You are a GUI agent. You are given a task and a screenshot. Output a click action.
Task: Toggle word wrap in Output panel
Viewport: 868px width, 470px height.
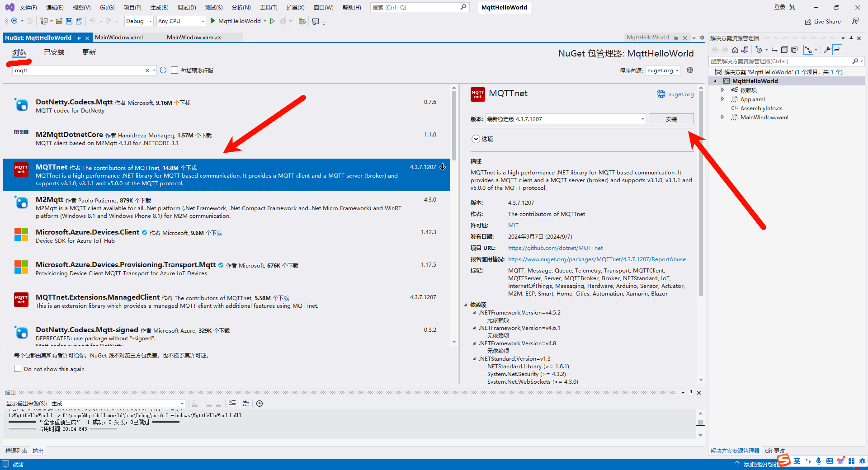coord(246,404)
